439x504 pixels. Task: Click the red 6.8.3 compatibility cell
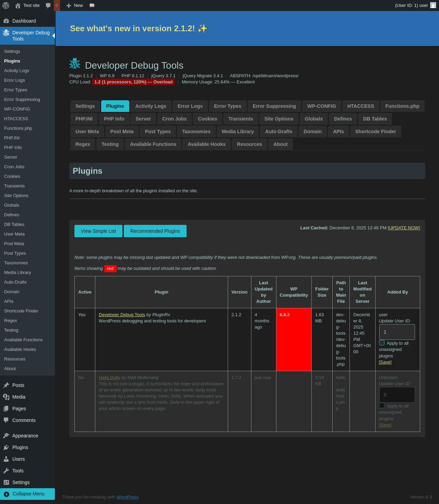(x=294, y=339)
